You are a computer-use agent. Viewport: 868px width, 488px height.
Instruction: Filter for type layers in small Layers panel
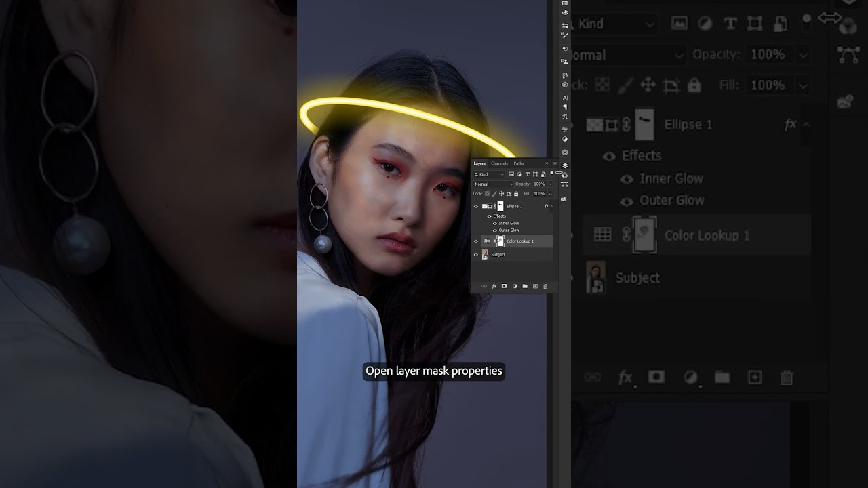pyautogui.click(x=528, y=174)
